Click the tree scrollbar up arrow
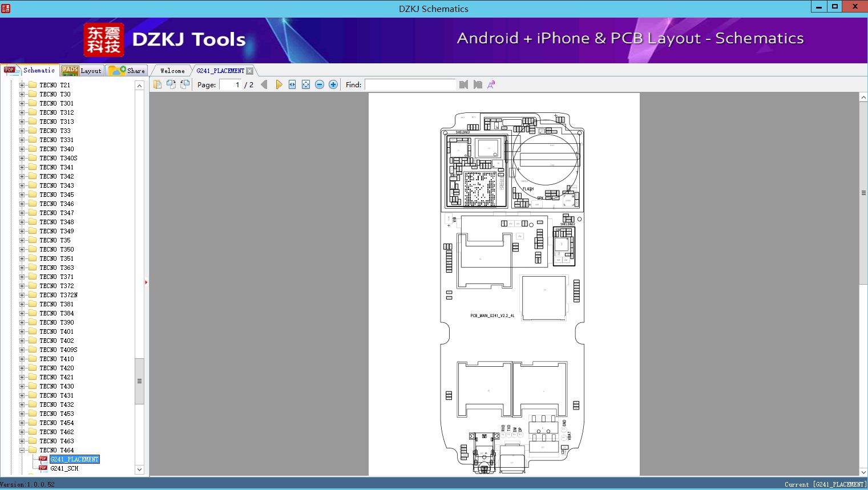Screen dimensions: 868x490 click(x=139, y=85)
